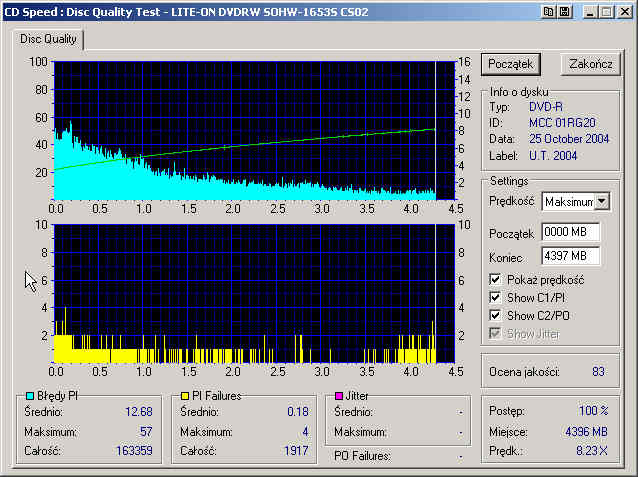Screen dimensions: 638x477
Task: Click the label value U.T. 2004
Action: 553,155
